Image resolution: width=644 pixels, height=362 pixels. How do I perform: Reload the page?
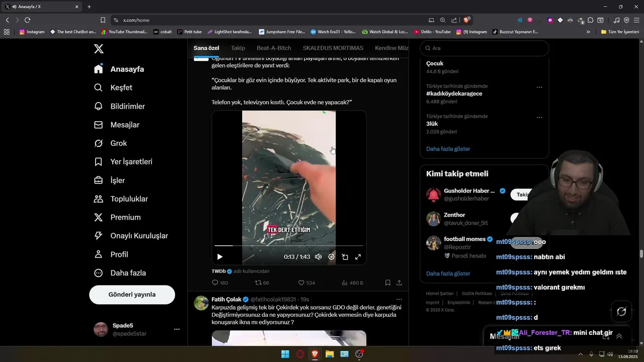(x=27, y=20)
